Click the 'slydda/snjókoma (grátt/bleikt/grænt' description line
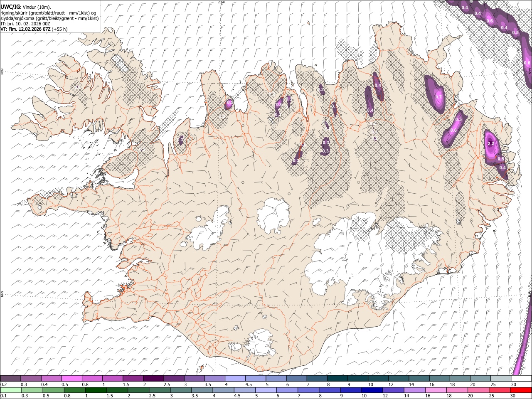Image resolution: width=532 pixels, height=399 pixels. point(49,18)
